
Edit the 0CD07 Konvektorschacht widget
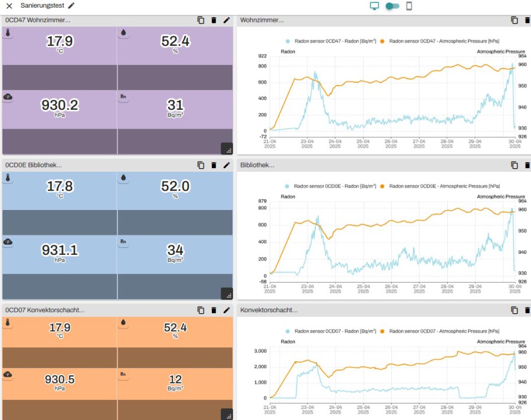pyautogui.click(x=227, y=310)
